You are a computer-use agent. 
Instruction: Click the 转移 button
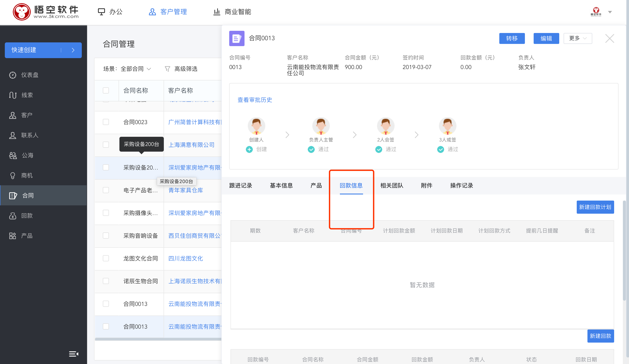(512, 38)
